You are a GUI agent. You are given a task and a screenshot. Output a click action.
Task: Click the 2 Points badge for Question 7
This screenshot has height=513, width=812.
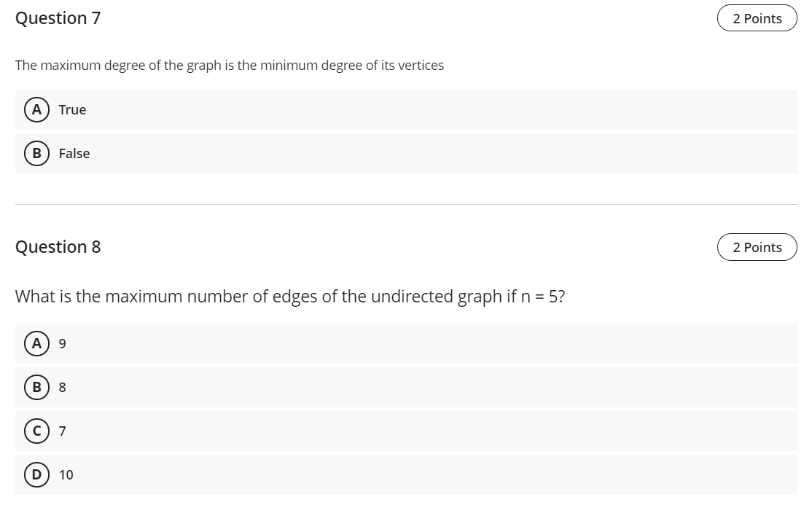click(757, 17)
